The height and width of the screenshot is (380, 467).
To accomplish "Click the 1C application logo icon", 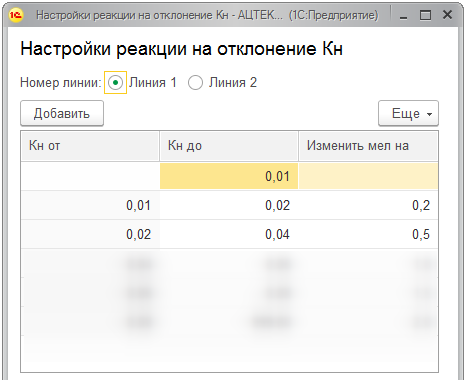I will pyautogui.click(x=16, y=15).
